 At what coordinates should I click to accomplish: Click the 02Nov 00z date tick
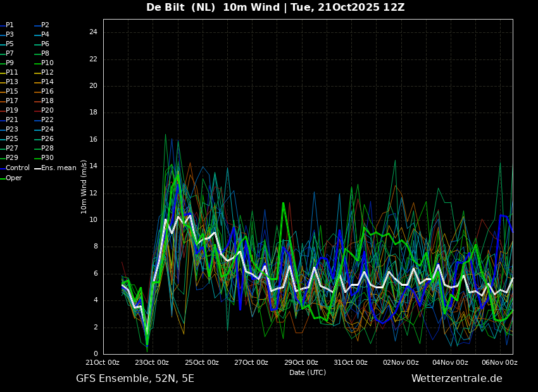401,363
